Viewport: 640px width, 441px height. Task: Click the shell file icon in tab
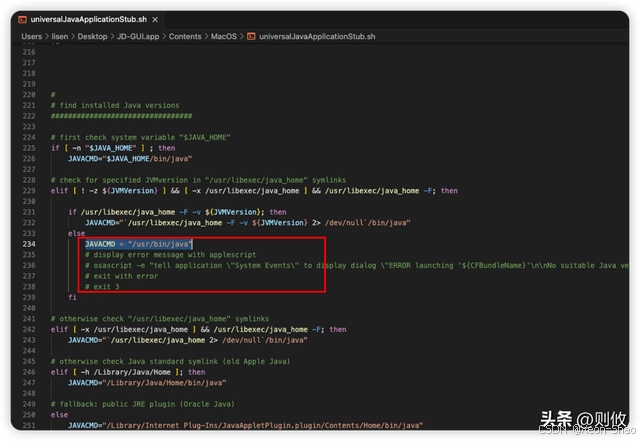22,20
